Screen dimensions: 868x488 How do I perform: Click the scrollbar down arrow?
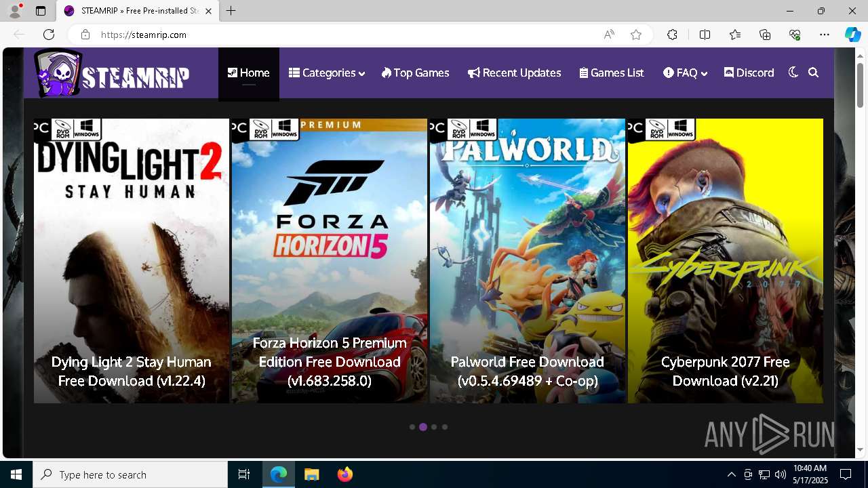860,450
